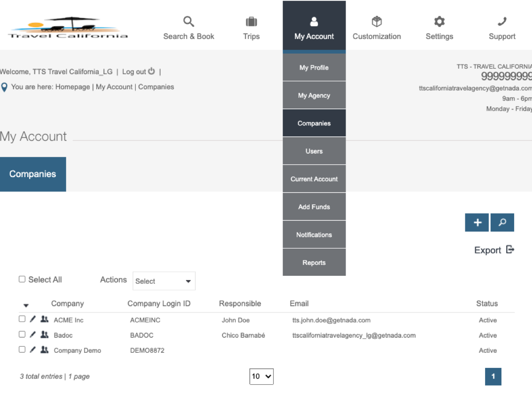Click the pencil edit icon for ACME Inc
The height and width of the screenshot is (404, 532).
pos(32,320)
